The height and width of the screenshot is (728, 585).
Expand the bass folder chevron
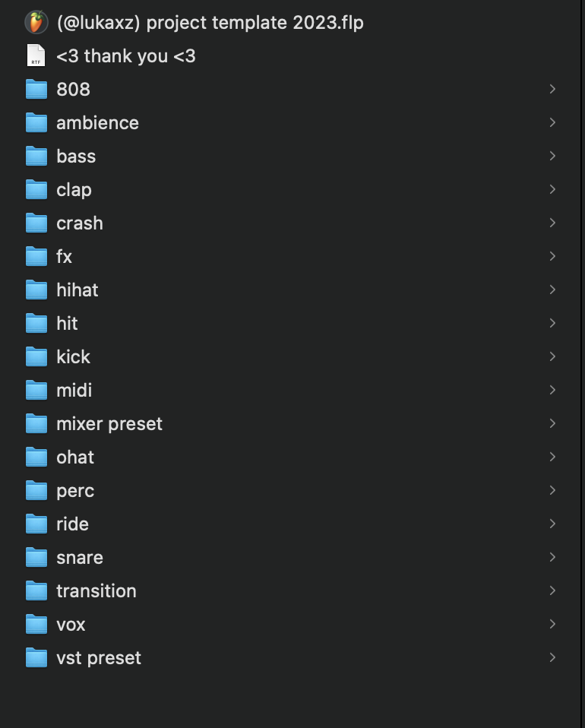552,157
